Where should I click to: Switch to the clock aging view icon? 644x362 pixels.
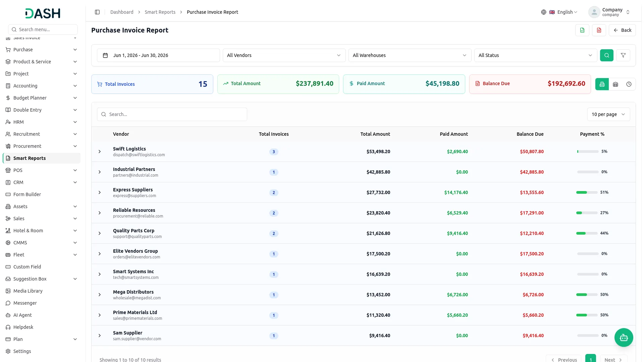click(629, 84)
